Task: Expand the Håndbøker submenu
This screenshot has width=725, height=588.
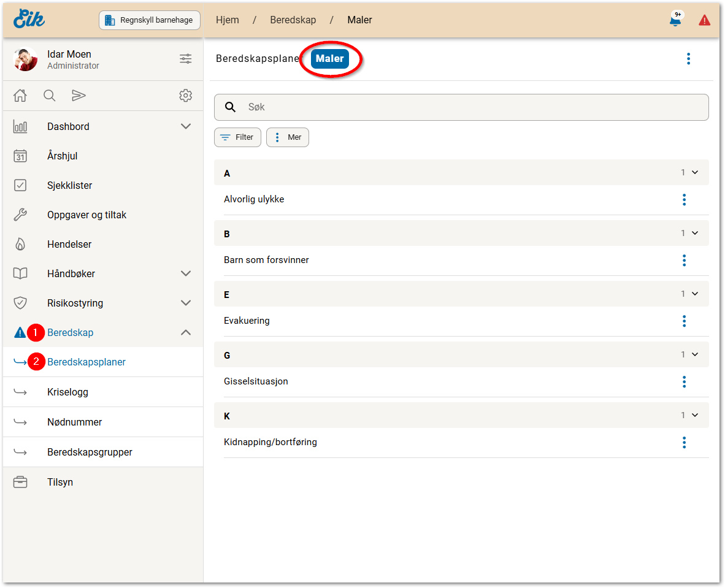Action: coord(186,273)
